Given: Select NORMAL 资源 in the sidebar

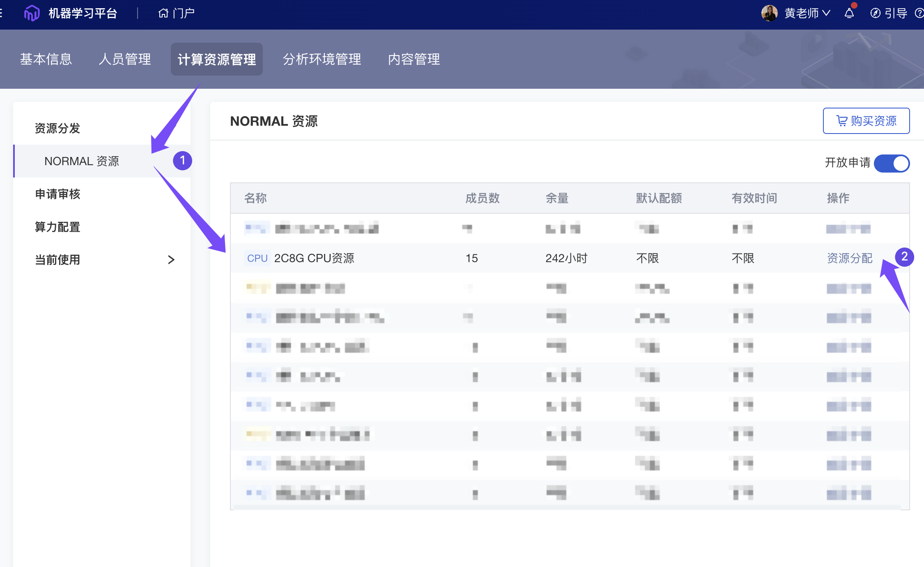Looking at the screenshot, I should [82, 161].
